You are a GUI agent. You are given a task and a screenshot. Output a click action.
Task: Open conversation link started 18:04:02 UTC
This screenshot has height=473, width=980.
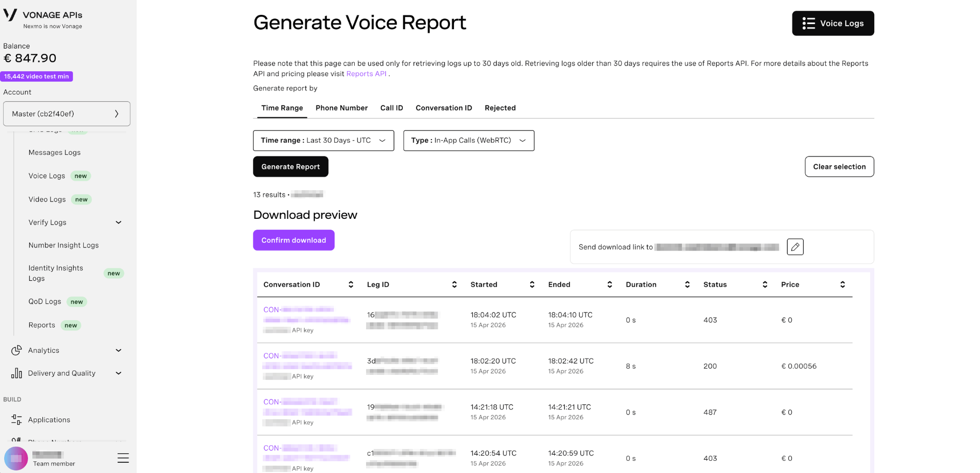click(x=306, y=314)
